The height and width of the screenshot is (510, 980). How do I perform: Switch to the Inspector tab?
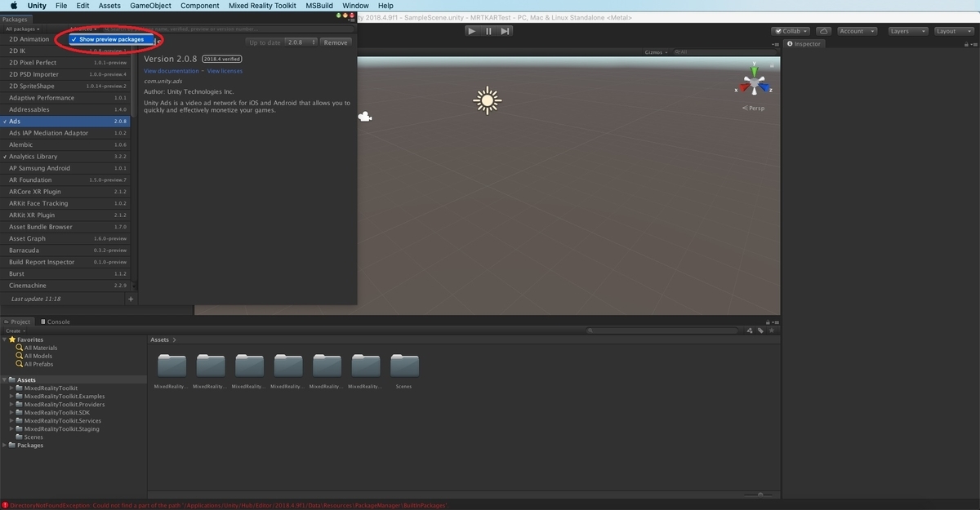pyautogui.click(x=804, y=44)
